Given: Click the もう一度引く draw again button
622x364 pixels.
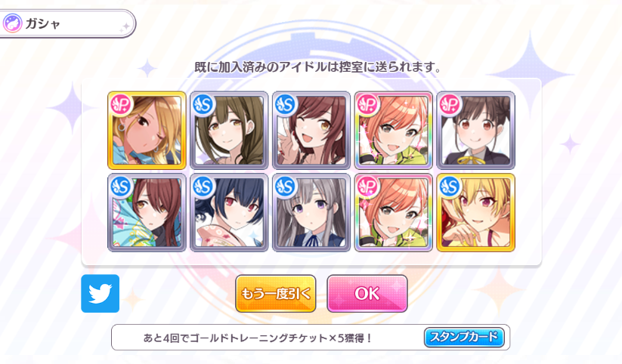Looking at the screenshot, I should pos(276,294).
